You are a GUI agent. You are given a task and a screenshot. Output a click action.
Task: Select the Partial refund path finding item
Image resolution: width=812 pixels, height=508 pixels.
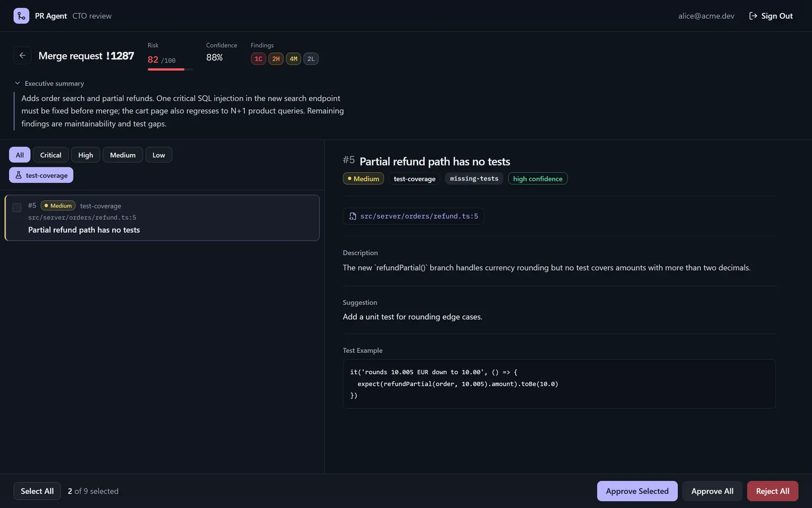click(162, 218)
